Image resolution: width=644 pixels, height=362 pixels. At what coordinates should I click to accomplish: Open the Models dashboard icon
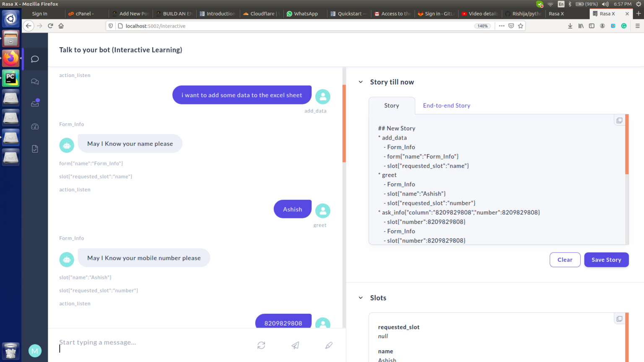click(x=35, y=126)
